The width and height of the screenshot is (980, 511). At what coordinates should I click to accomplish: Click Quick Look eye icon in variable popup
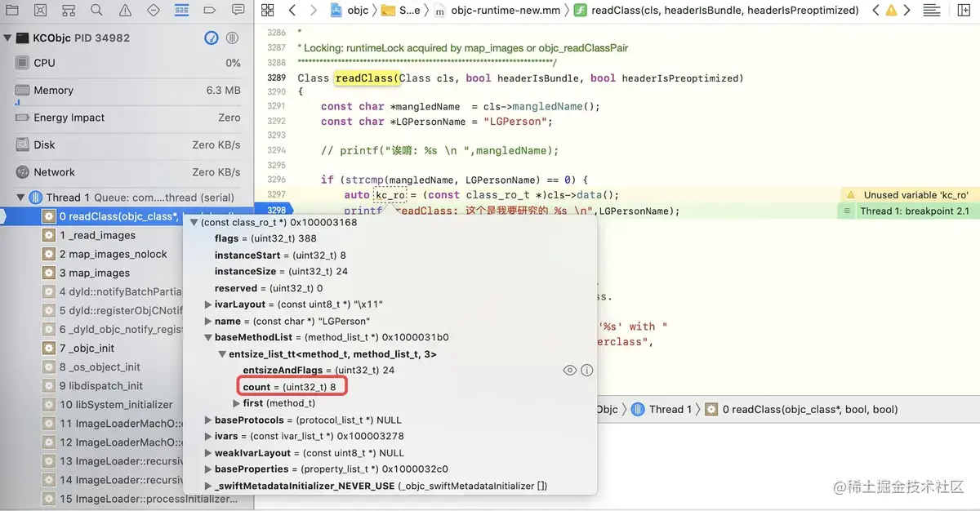pos(570,371)
